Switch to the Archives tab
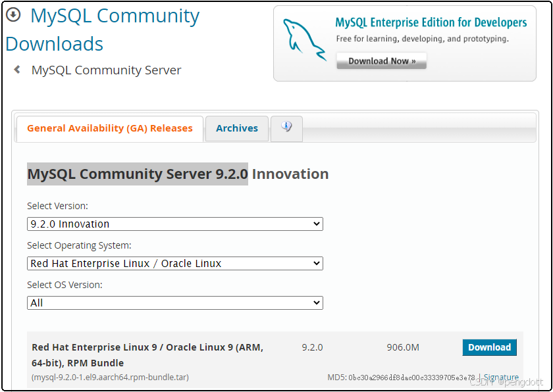553x392 pixels. click(237, 128)
